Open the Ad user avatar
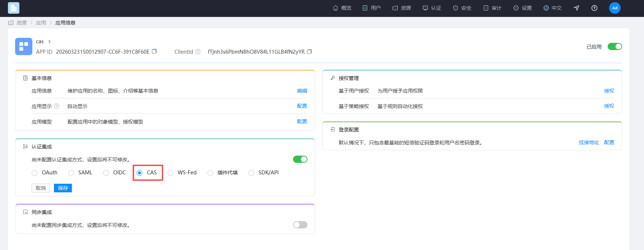Image resolution: width=644 pixels, height=250 pixels. pyautogui.click(x=615, y=8)
